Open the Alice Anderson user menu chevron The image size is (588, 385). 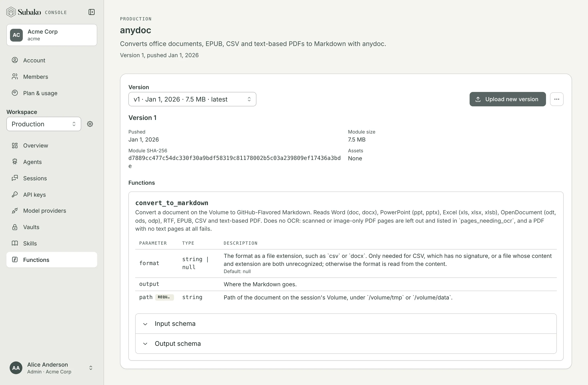tap(91, 368)
